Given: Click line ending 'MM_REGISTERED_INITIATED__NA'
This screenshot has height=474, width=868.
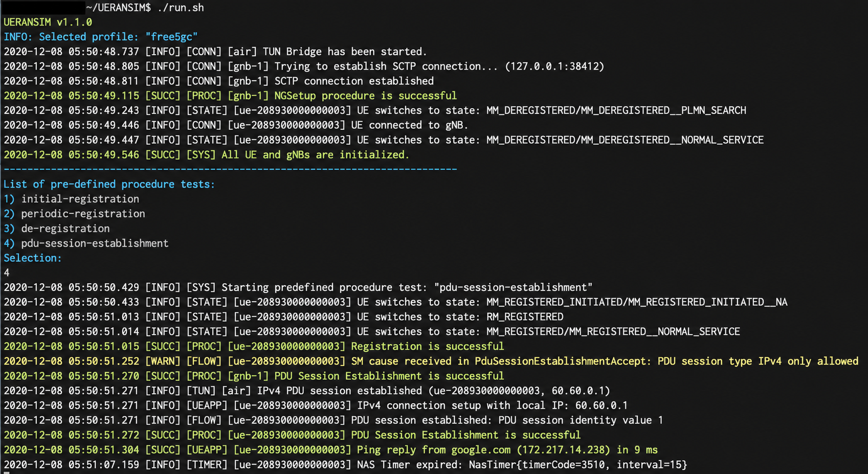Looking at the screenshot, I should [x=395, y=302].
